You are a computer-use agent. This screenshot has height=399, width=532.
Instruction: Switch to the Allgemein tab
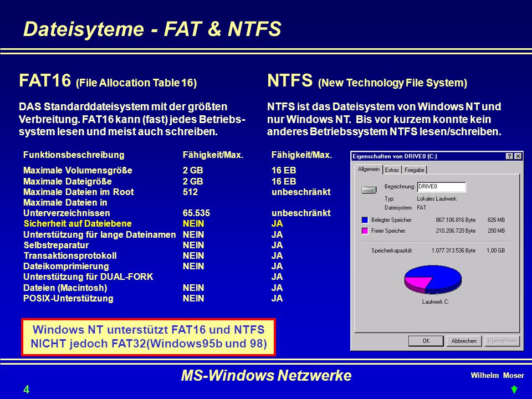point(369,169)
